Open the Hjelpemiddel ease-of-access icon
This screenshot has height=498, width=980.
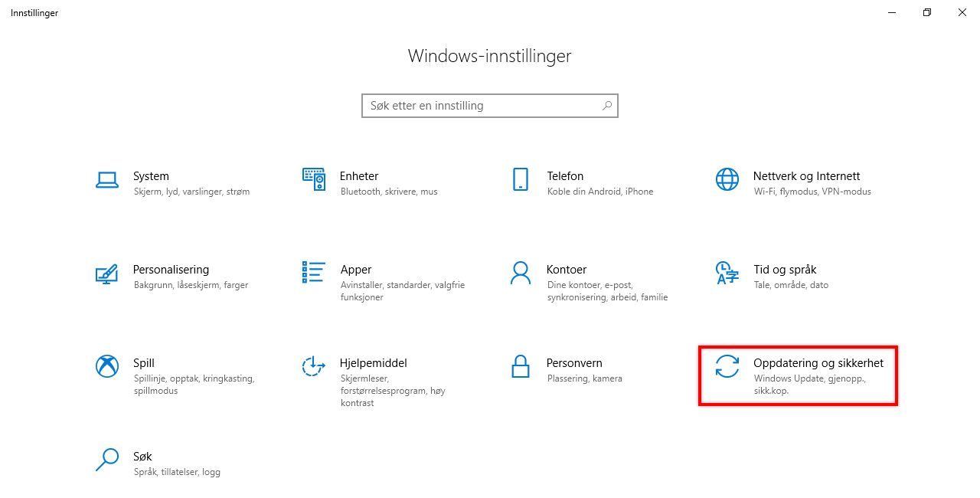pyautogui.click(x=314, y=366)
